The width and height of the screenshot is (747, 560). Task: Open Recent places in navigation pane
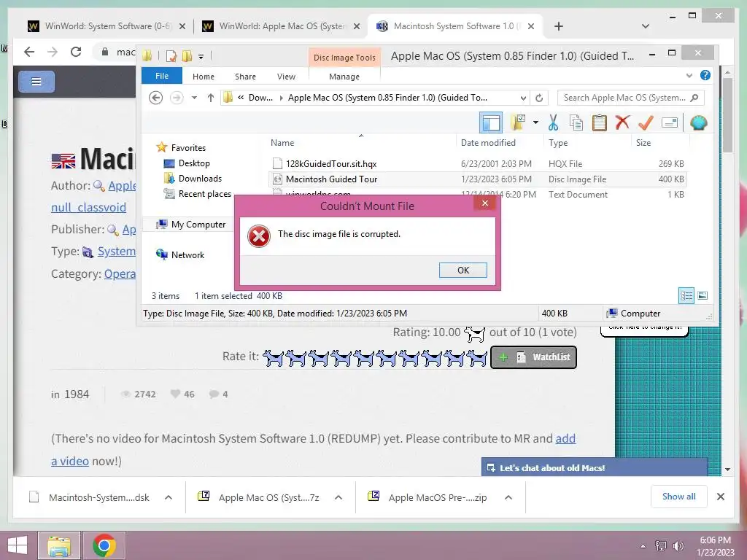[x=204, y=193]
